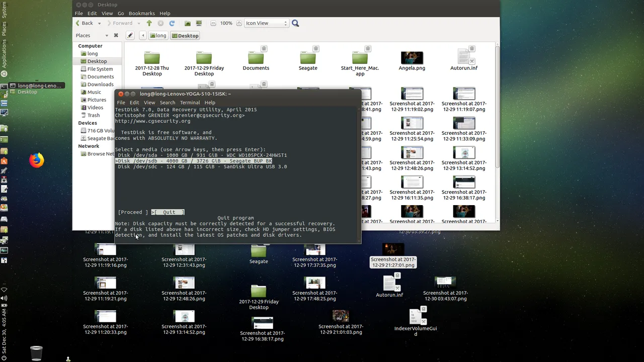Open file manager Edit menu
The width and height of the screenshot is (644, 362).
pyautogui.click(x=92, y=13)
